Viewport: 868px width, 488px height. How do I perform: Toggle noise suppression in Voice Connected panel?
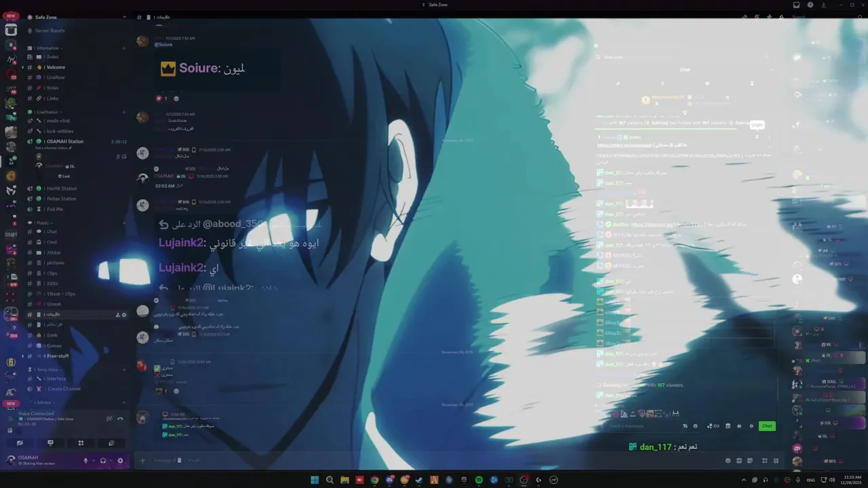coord(109,418)
